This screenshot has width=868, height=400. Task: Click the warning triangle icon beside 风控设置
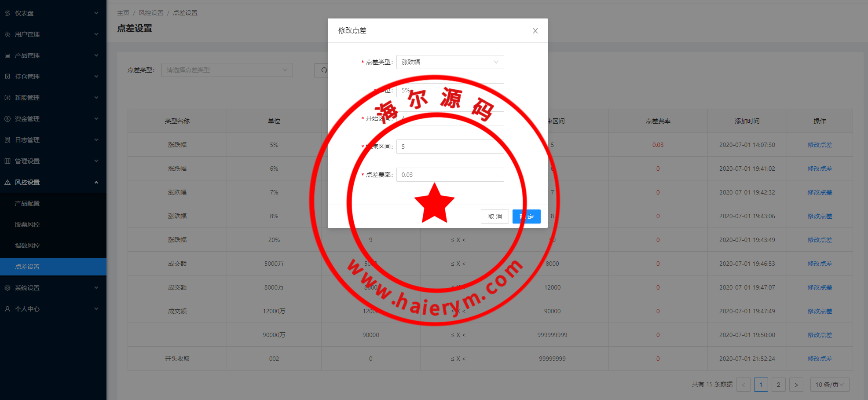click(x=7, y=182)
